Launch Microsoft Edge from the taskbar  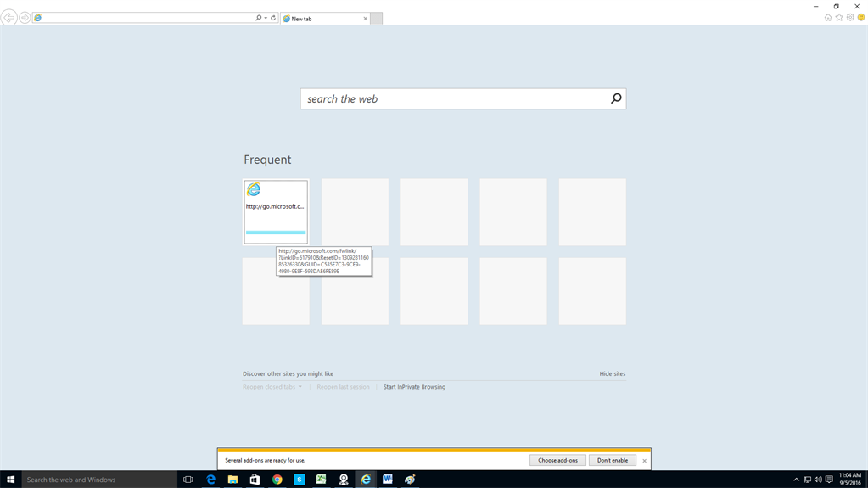click(x=210, y=480)
